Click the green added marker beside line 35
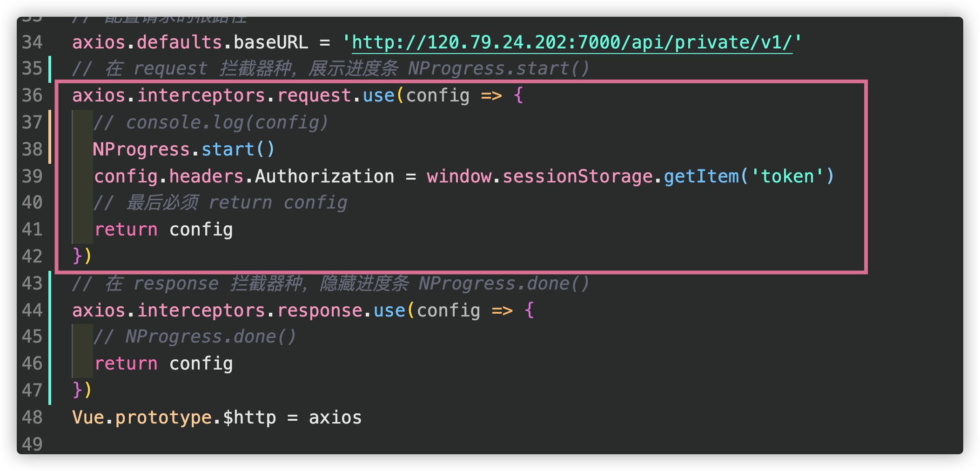 coord(50,69)
